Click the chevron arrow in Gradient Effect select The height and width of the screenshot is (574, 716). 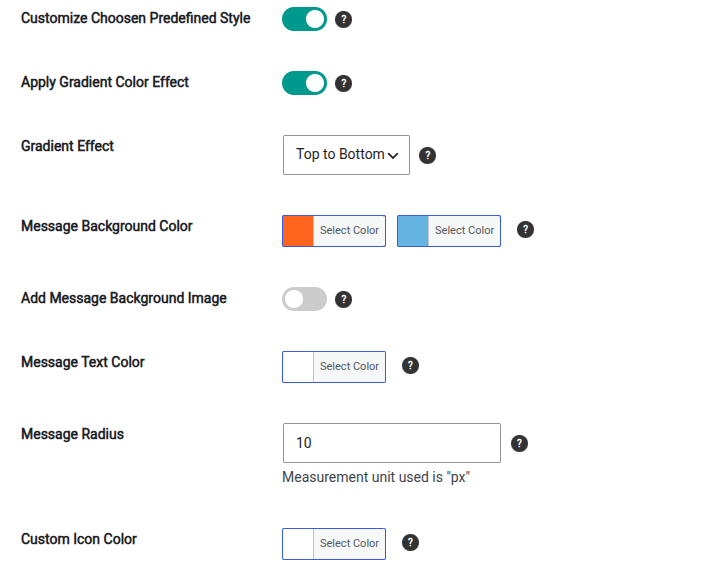pyautogui.click(x=393, y=156)
